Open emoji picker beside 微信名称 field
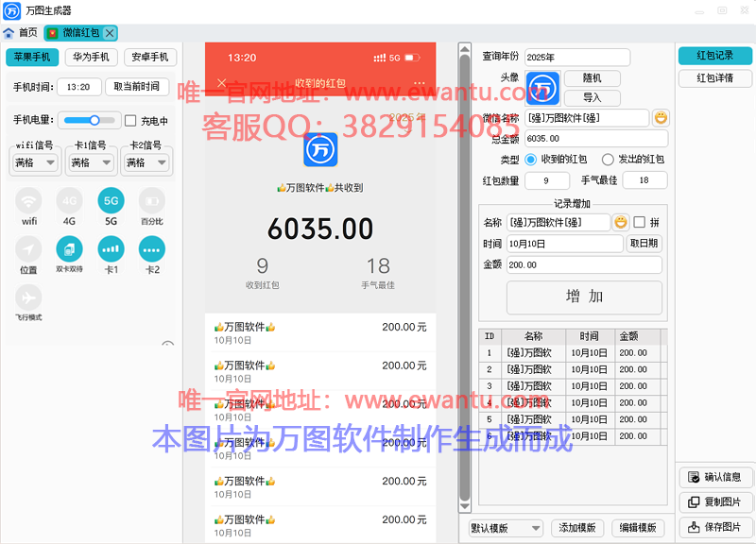756x544 pixels. (661, 117)
